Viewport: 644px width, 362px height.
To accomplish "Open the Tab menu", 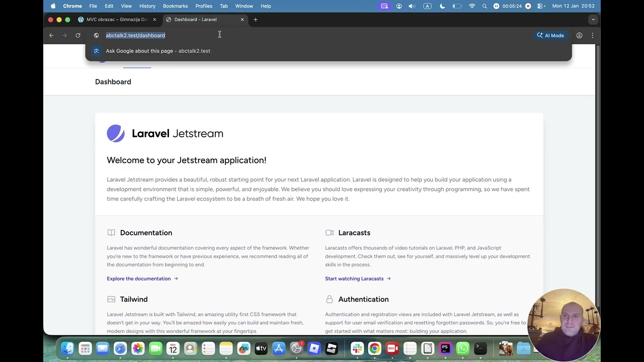I will tap(224, 6).
